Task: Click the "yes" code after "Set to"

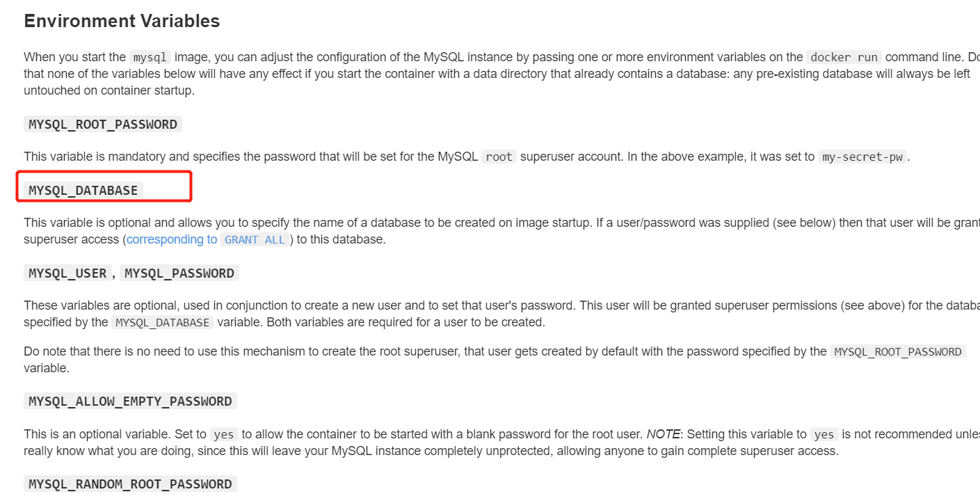Action: pos(223,435)
